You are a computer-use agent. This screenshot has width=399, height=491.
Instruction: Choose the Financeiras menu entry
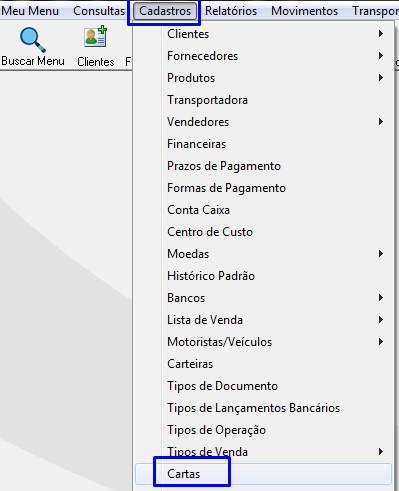(x=263, y=144)
